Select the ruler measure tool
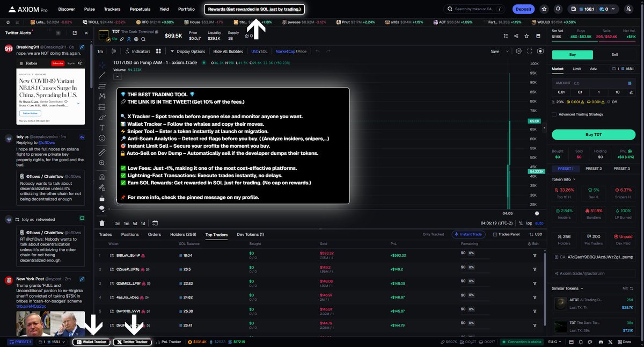The width and height of the screenshot is (644, 347). point(102,153)
